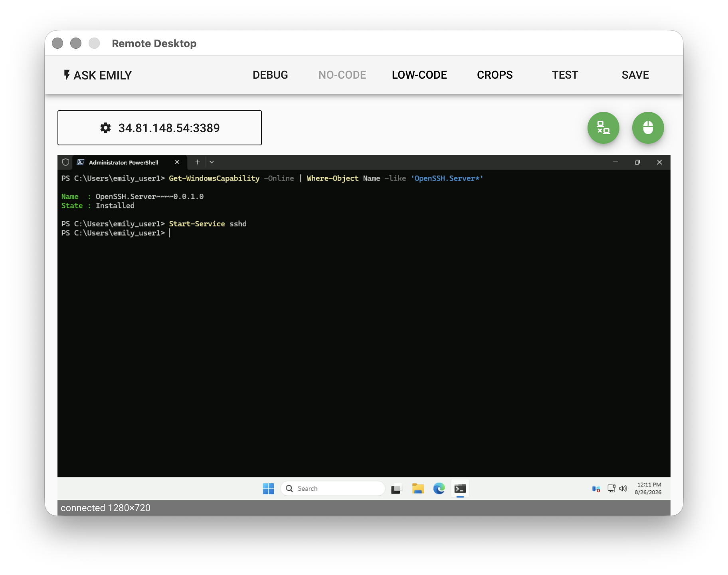
Task: Close the PowerShell terminal window
Action: (659, 162)
